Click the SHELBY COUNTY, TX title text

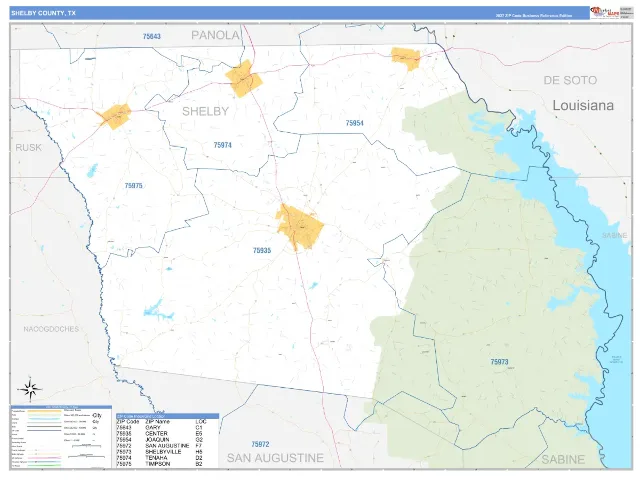[x=43, y=13]
